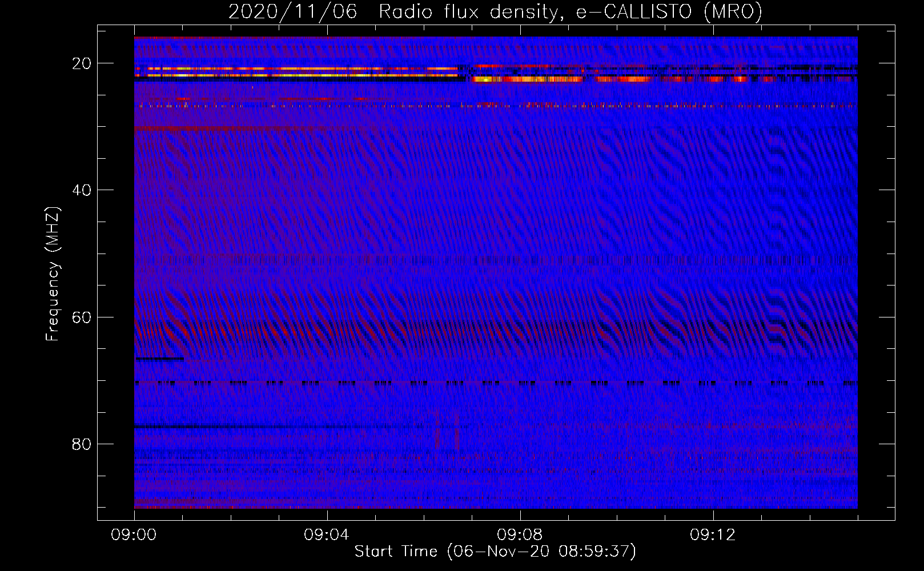Select the 09:12 time tick label
The height and width of the screenshot is (571, 924).
(x=713, y=535)
